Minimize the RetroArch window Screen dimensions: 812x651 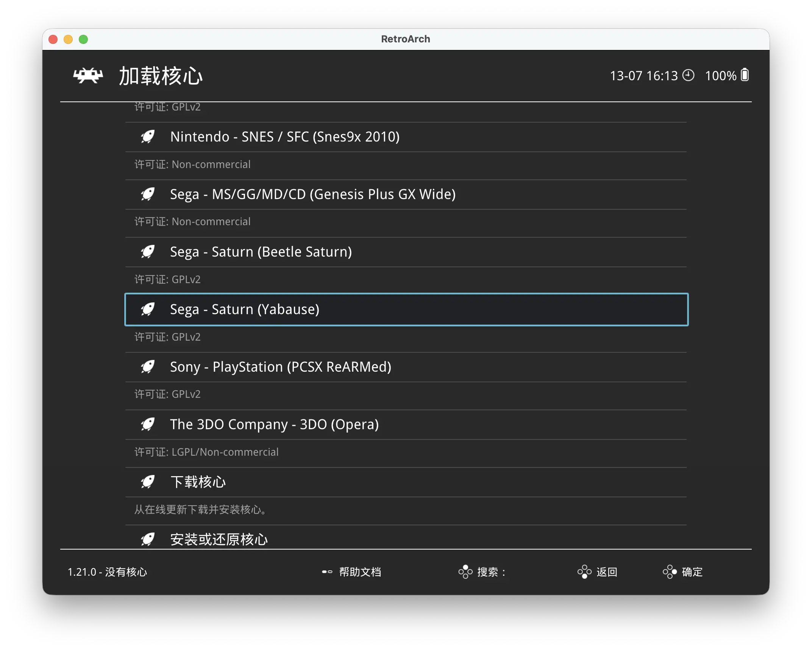pyautogui.click(x=68, y=39)
